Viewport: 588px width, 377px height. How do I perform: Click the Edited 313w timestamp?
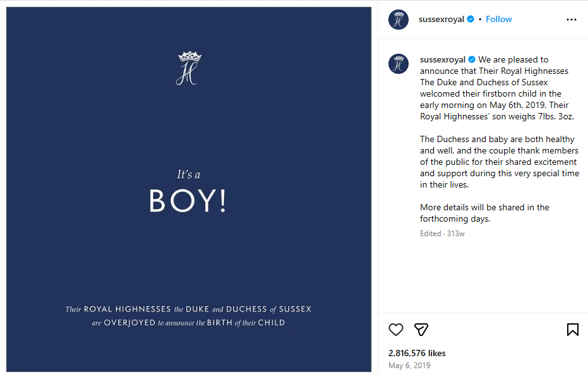pos(442,233)
